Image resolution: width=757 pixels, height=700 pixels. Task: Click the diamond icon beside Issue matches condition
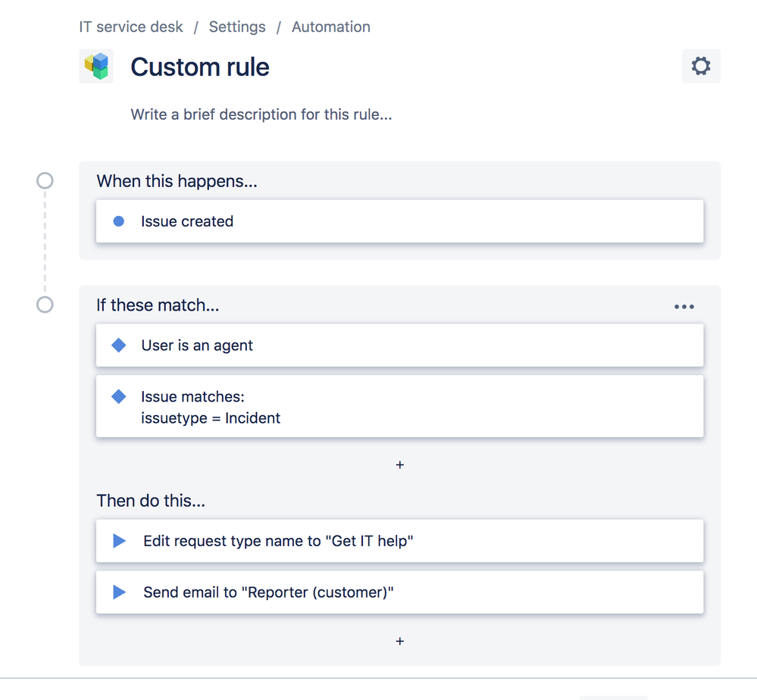click(x=119, y=396)
